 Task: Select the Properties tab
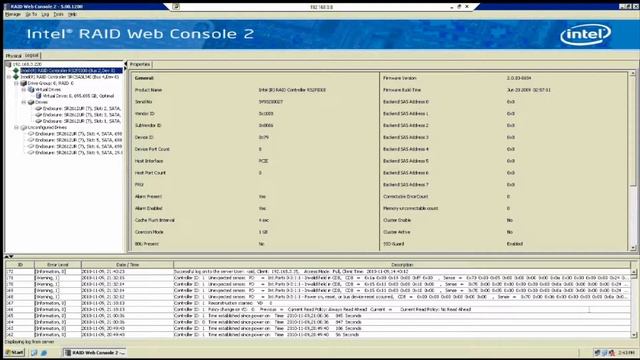140,64
